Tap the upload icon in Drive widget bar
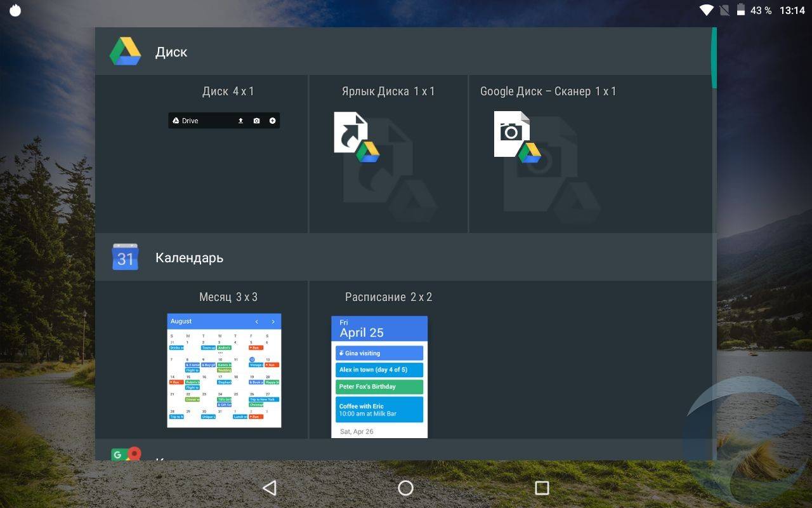The width and height of the screenshot is (812, 508). click(240, 121)
